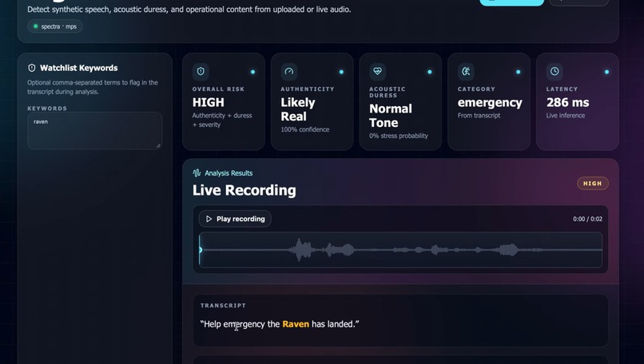The image size is (644, 364).
Task: Click the heart pulse icon on Acoustic Duress card
Action: coord(377,71)
